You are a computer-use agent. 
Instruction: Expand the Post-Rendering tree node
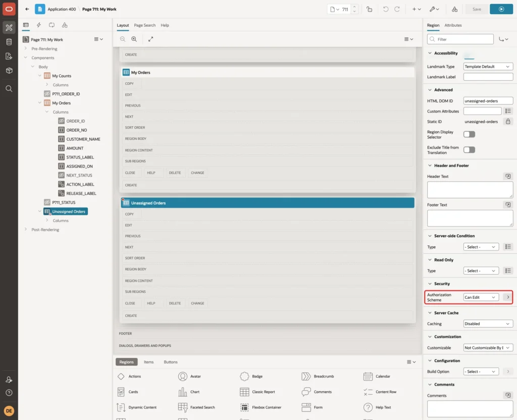26,230
